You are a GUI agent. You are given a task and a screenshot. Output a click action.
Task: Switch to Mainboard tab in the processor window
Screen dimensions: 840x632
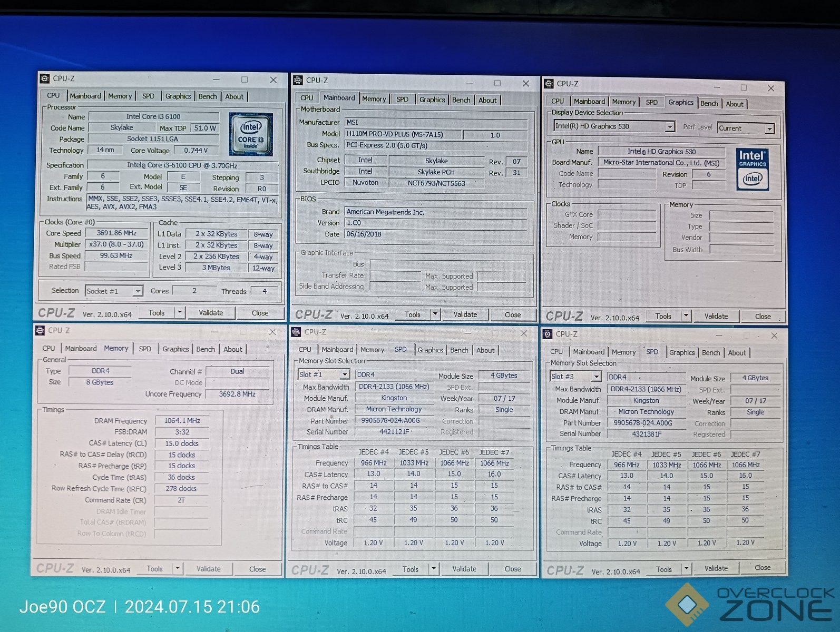pyautogui.click(x=85, y=96)
